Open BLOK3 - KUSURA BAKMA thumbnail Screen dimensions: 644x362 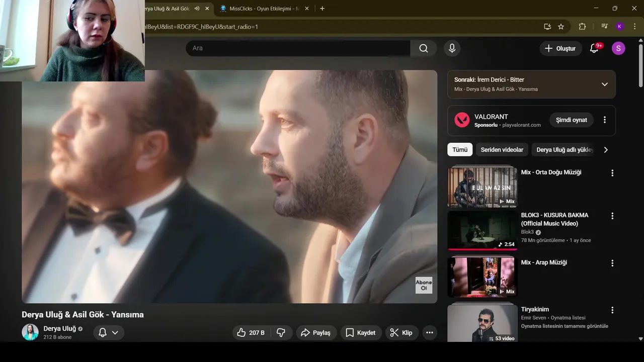coord(482,230)
